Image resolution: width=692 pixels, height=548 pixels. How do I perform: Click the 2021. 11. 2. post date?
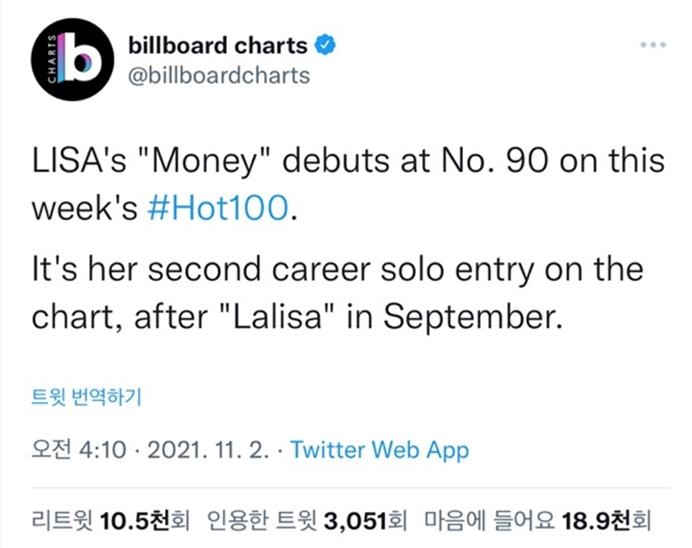[208, 451]
